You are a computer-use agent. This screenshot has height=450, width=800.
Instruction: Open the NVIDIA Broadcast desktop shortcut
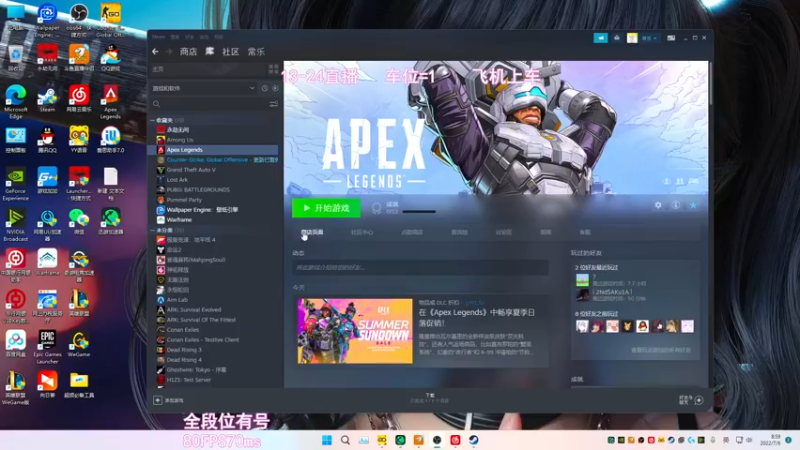pyautogui.click(x=16, y=224)
